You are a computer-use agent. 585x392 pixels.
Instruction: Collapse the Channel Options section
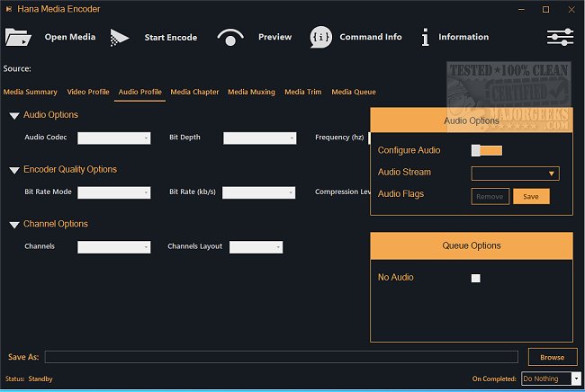[x=14, y=225]
